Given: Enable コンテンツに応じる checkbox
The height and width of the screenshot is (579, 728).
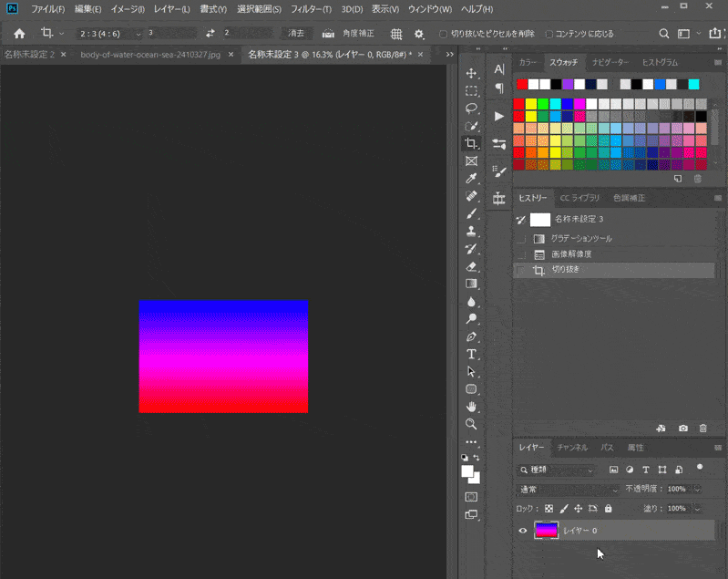Looking at the screenshot, I should tap(548, 34).
